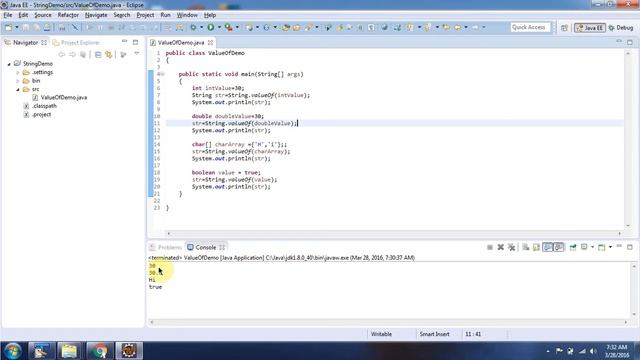Screen dimensions: 640x360
Task: Expand the .settings folder
Action: (18, 73)
